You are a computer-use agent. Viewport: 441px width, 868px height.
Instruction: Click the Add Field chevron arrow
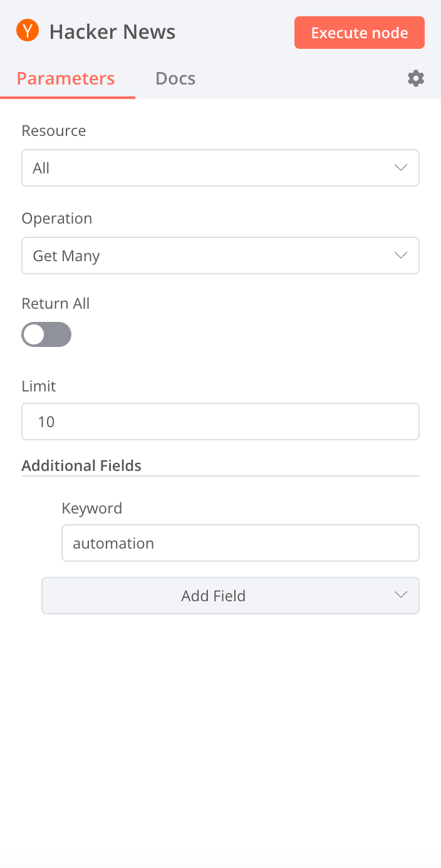click(401, 595)
